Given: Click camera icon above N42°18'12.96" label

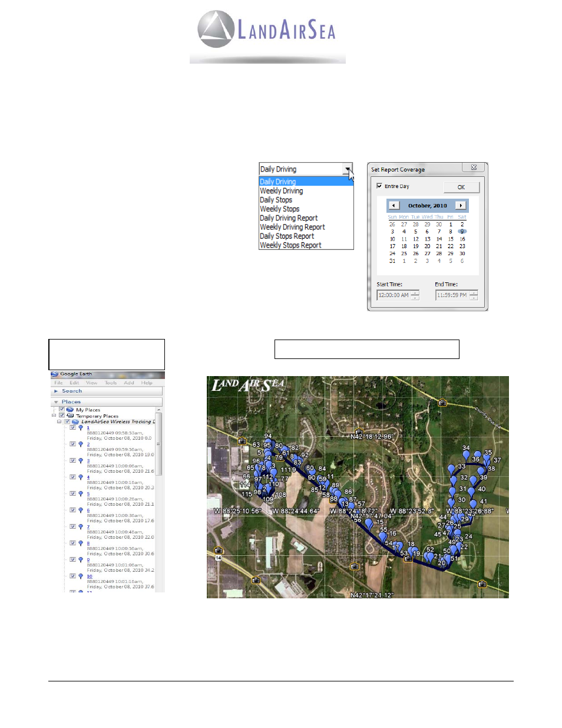Looking at the screenshot, I should [x=358, y=431].
